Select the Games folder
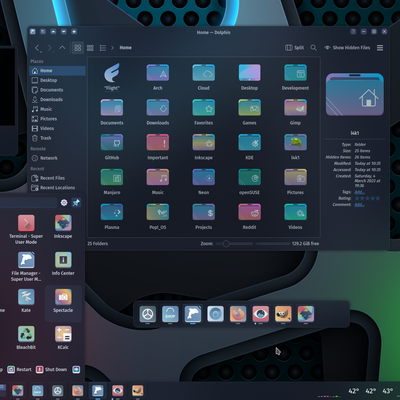400x400 pixels. (249, 112)
